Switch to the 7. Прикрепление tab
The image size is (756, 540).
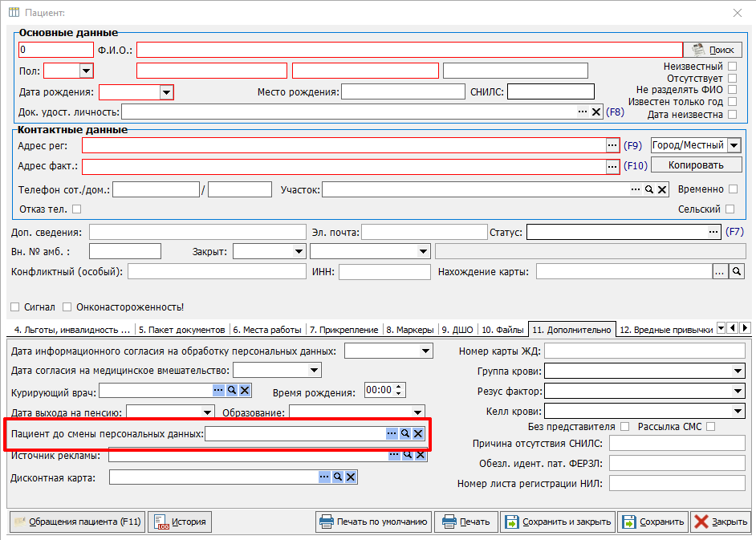(343, 330)
